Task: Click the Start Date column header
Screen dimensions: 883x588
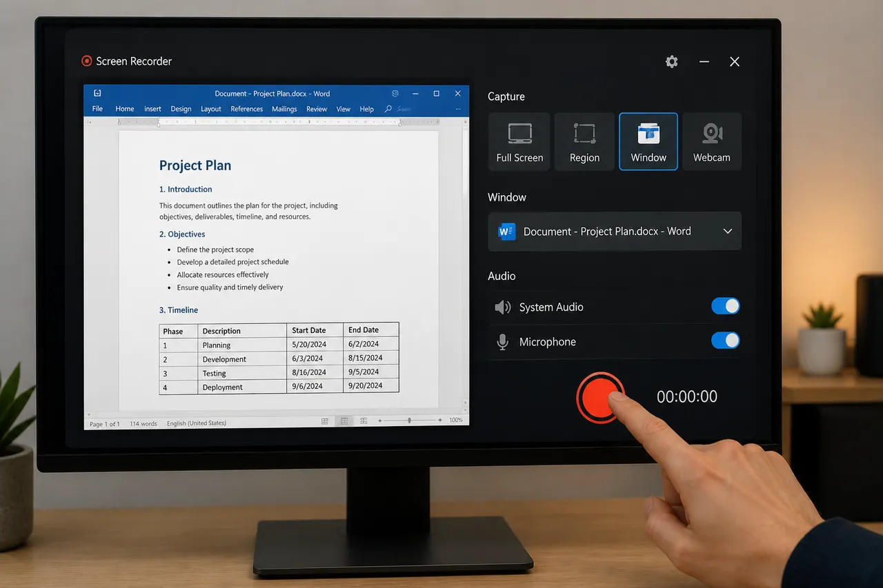Action: [315, 330]
